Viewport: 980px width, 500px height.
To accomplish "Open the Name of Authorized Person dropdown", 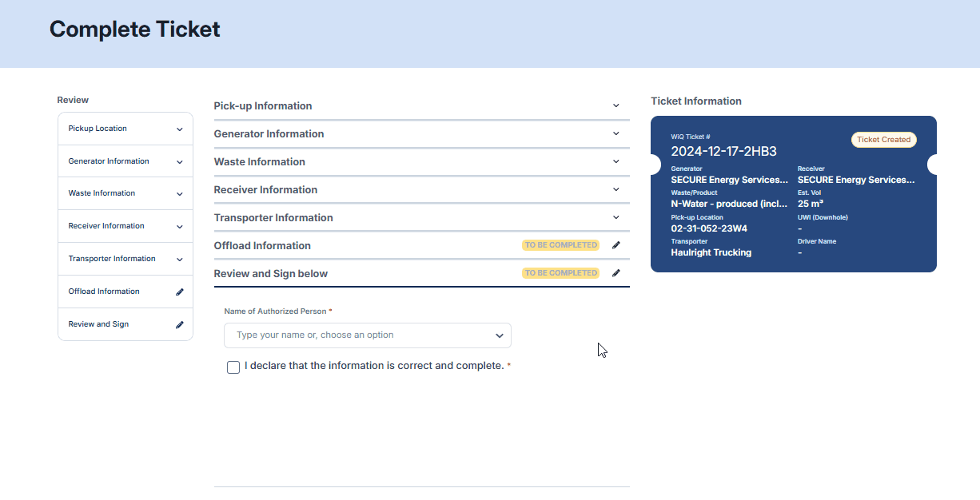I will click(x=368, y=335).
